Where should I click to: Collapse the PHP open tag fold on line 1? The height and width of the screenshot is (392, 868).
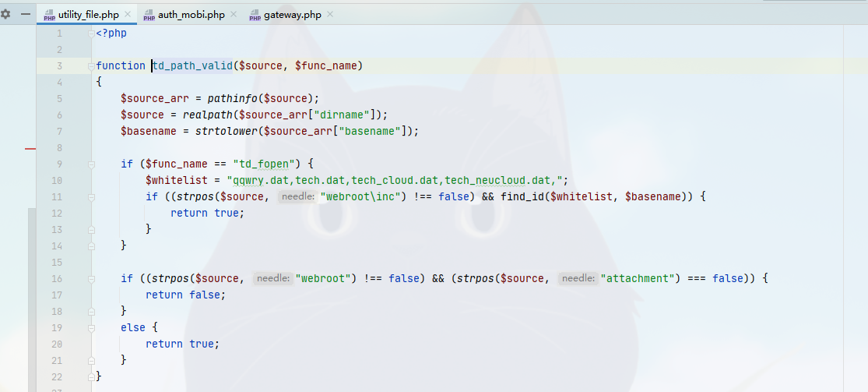[91, 34]
